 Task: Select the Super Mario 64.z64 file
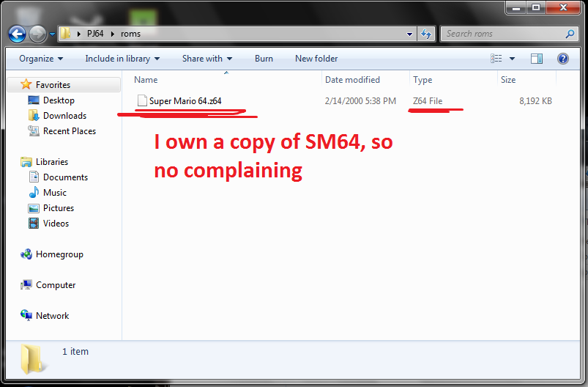(x=185, y=101)
